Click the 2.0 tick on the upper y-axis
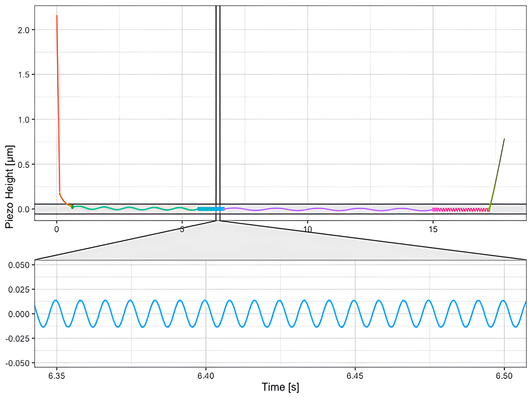 click(24, 30)
